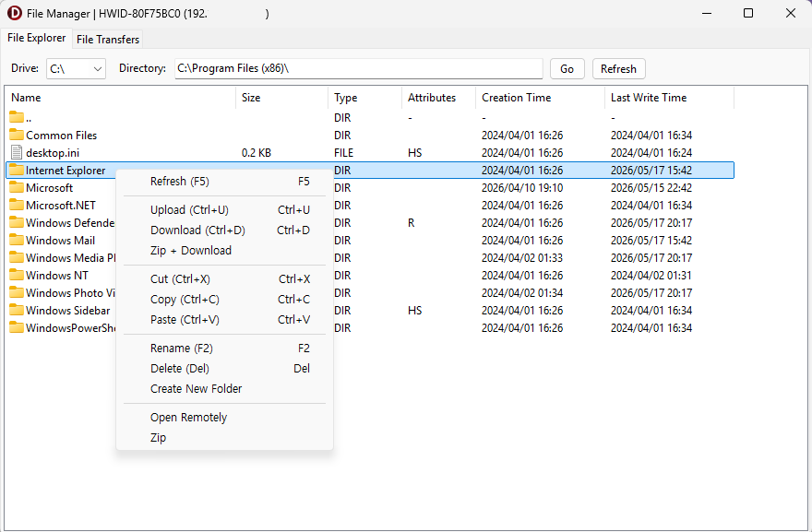Select Open Remotely in context menu
Viewport: 812px width, 532px height.
tap(225, 418)
